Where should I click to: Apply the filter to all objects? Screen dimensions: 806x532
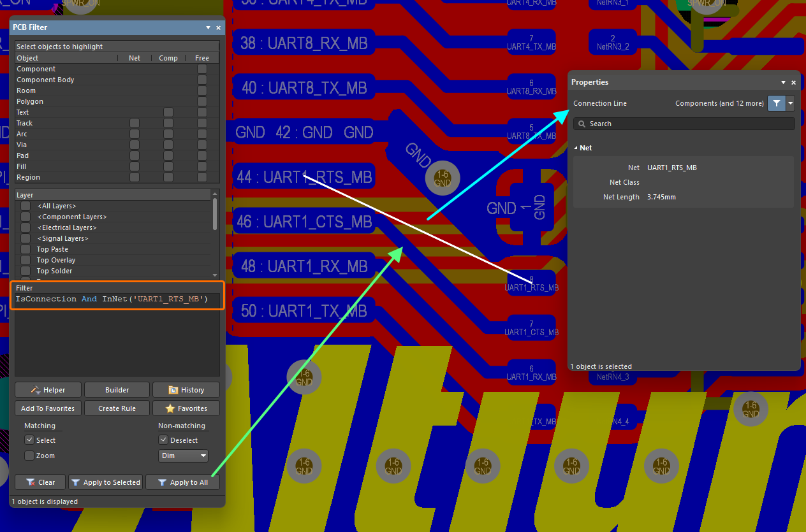coord(182,482)
